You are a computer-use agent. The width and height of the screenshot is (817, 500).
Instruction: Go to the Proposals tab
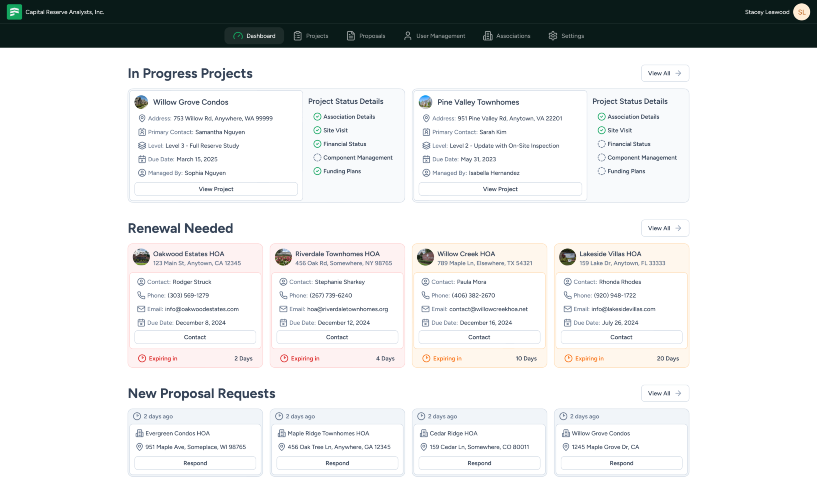click(x=366, y=36)
